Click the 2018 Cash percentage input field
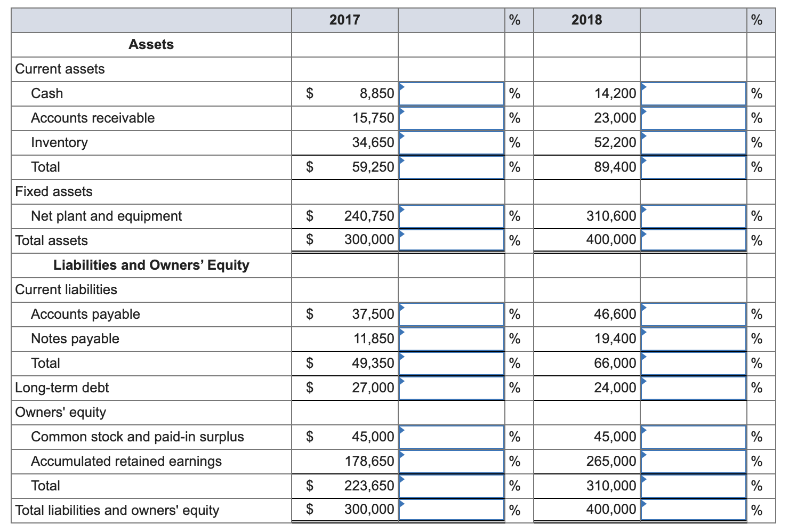Image resolution: width=805 pixels, height=532 pixels. [694, 94]
